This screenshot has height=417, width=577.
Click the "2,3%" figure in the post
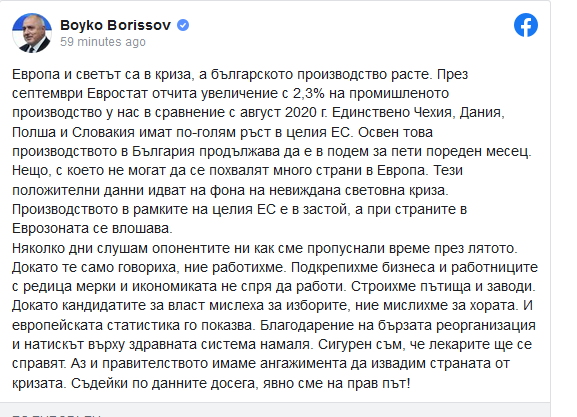point(309,93)
